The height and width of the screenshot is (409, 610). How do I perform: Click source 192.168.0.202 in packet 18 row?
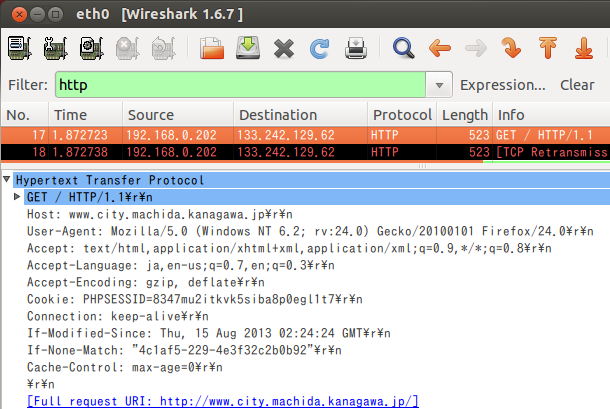click(x=171, y=152)
